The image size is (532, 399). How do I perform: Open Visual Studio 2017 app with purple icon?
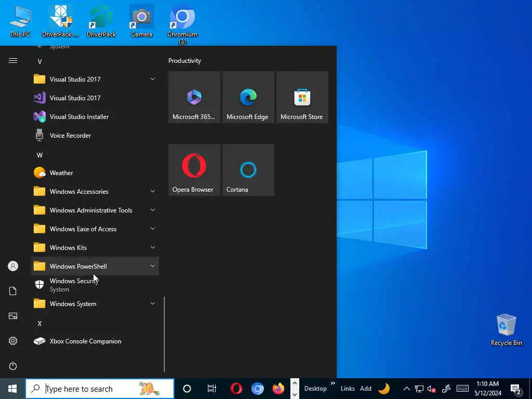point(95,98)
